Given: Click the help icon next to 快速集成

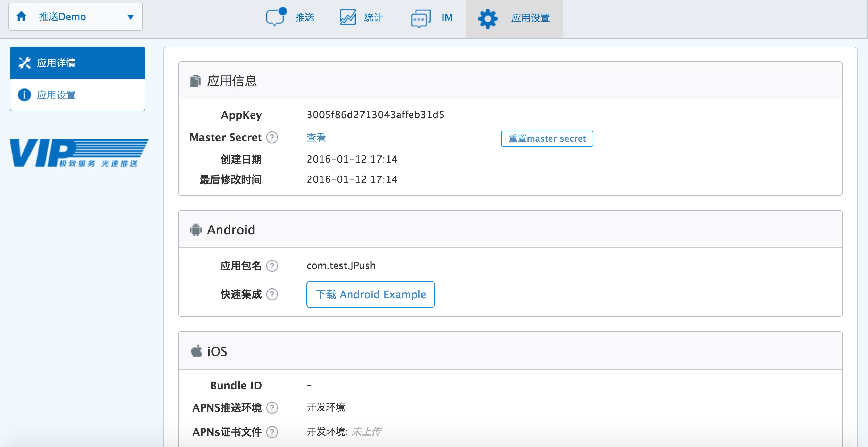Looking at the screenshot, I should point(272,294).
